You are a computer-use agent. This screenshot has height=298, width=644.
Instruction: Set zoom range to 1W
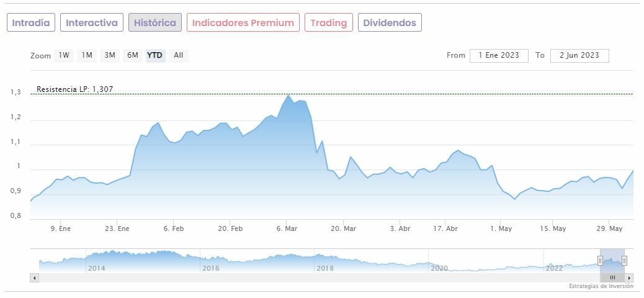[64, 55]
